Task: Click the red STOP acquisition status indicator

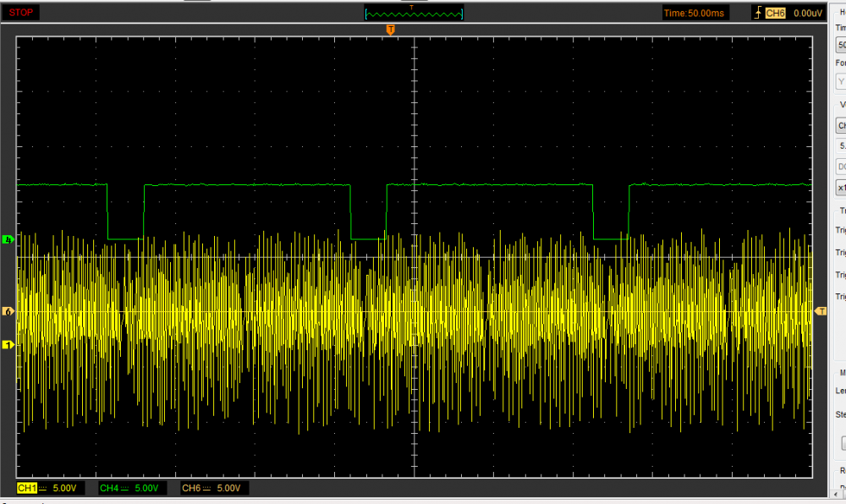Action: (x=22, y=13)
